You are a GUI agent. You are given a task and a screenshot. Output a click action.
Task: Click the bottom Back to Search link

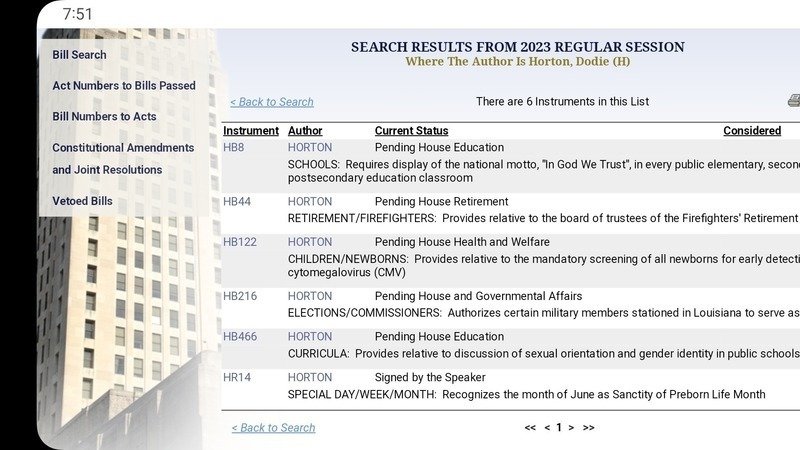pyautogui.click(x=273, y=428)
